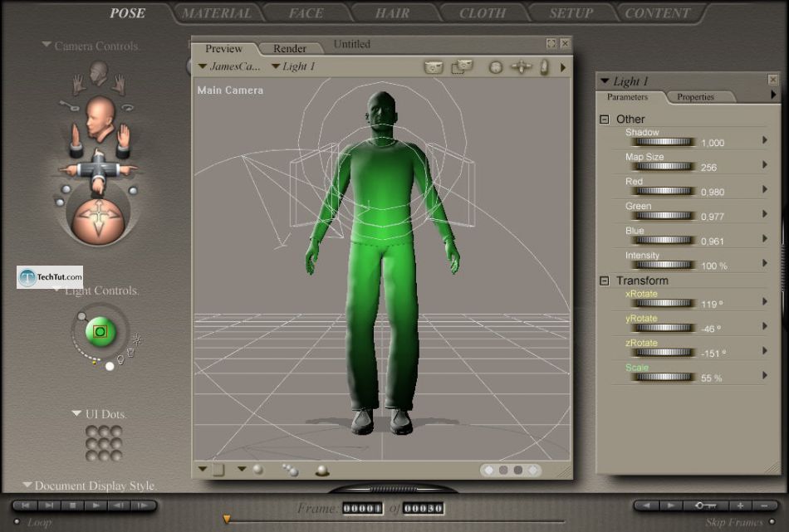This screenshot has height=532, width=789.
Task: Click the green light globe in Light Controls
Action: (100, 332)
